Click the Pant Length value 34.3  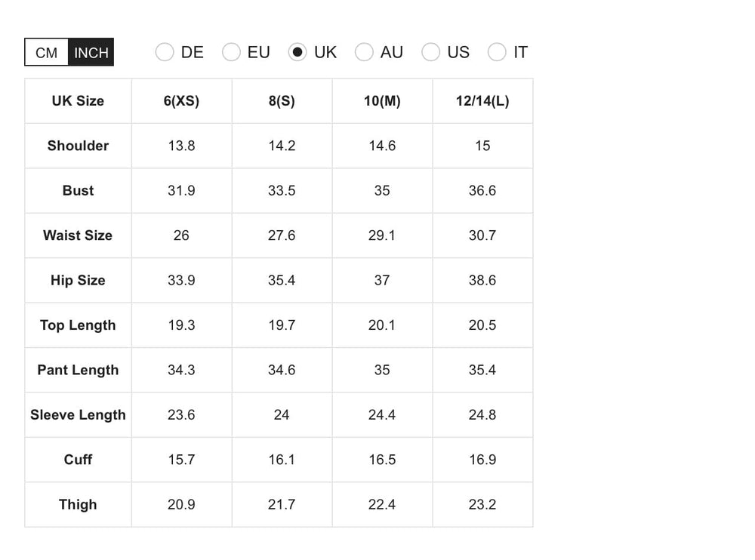[181, 370]
